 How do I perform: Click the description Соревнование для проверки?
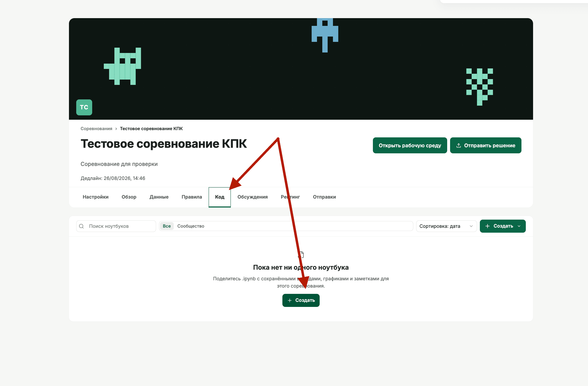click(119, 164)
